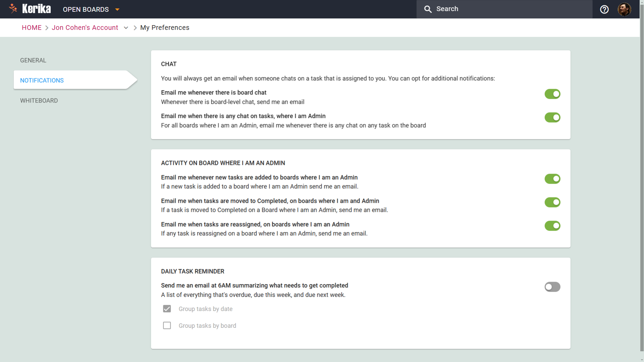Disable tasks reassigned email toggle
The width and height of the screenshot is (644, 362).
pyautogui.click(x=552, y=226)
